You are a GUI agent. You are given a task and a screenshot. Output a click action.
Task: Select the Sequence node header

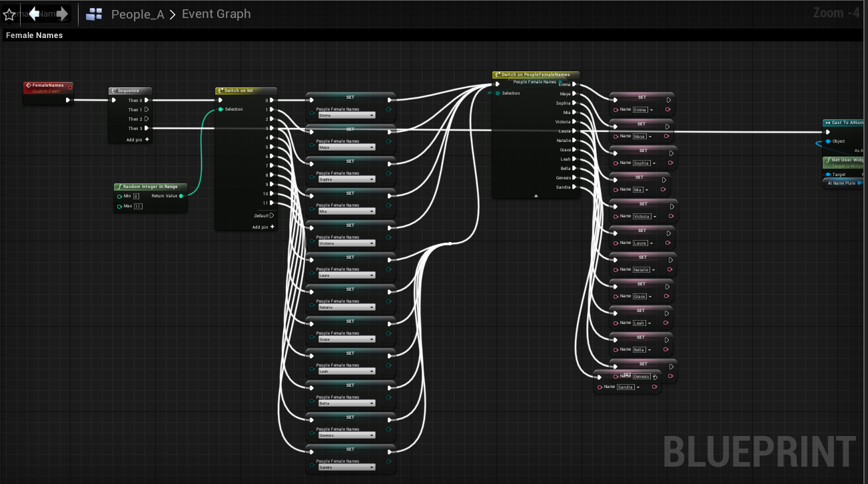130,91
